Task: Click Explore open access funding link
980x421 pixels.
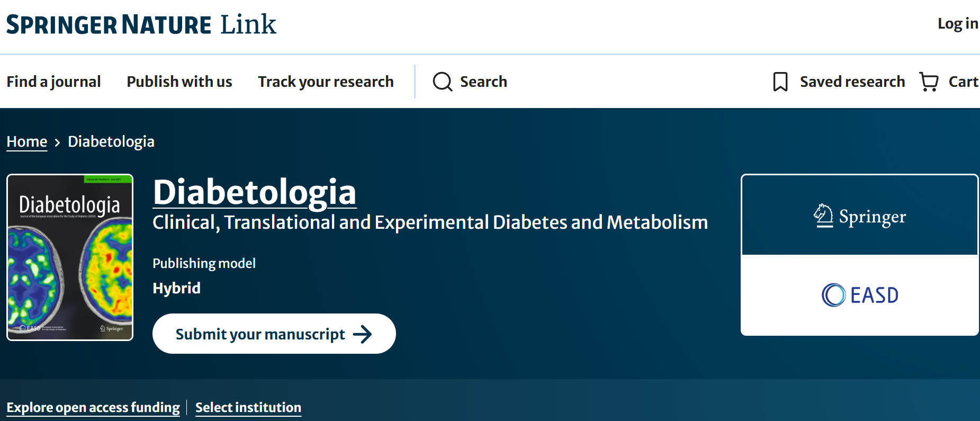Action: click(x=93, y=407)
